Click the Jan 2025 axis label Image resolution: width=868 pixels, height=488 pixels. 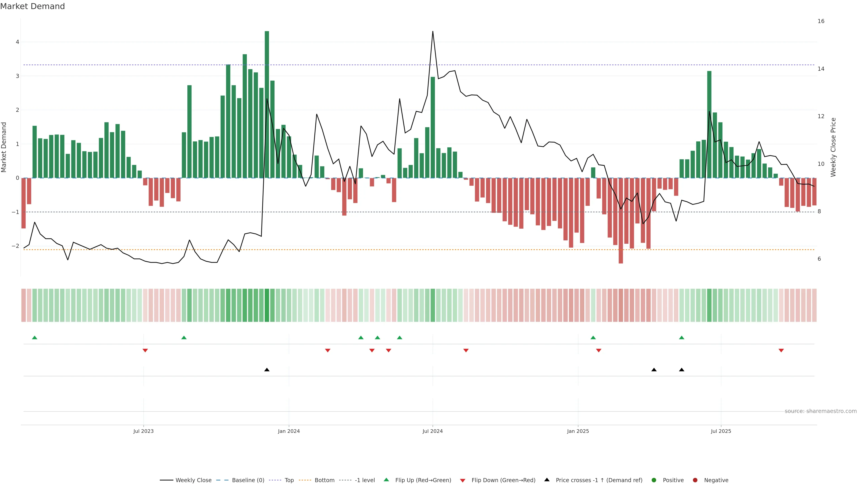pyautogui.click(x=578, y=432)
